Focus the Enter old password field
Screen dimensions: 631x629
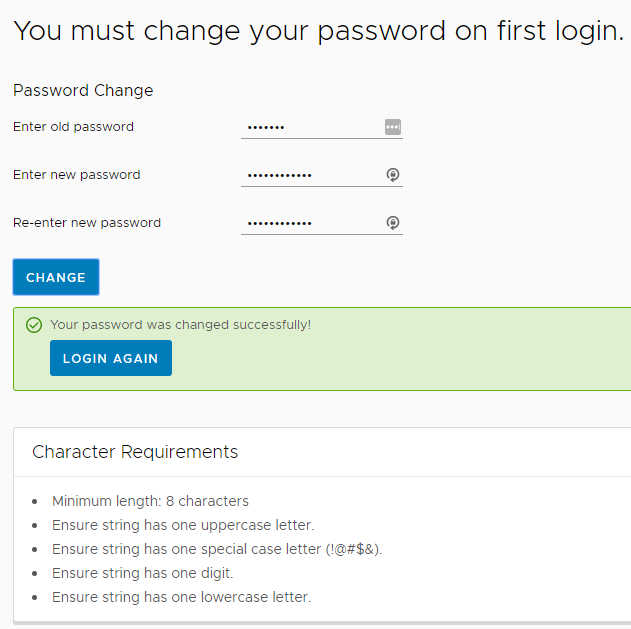tap(322, 127)
